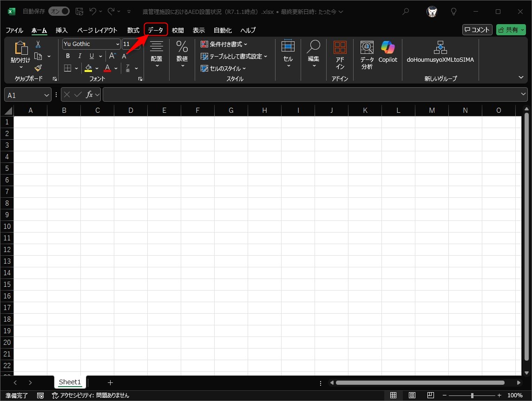This screenshot has width=532, height=401.
Task: Click the データ分析 icon
Action: pos(367,55)
